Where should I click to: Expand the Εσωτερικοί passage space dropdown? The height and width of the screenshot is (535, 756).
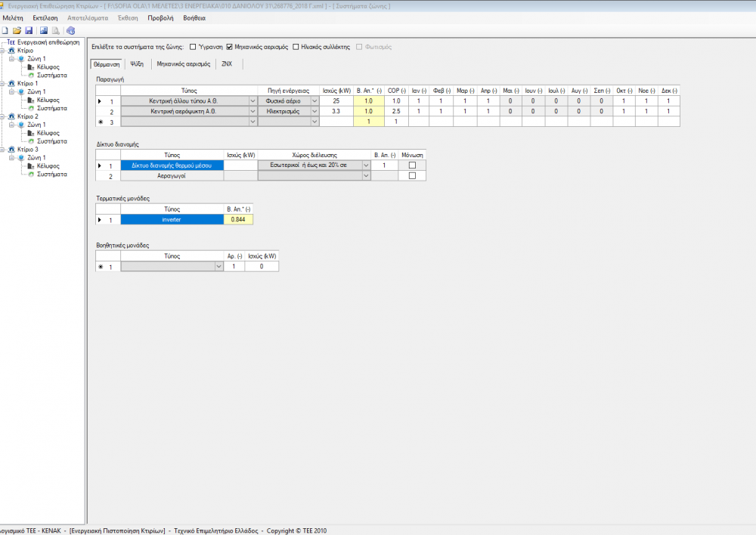[366, 165]
